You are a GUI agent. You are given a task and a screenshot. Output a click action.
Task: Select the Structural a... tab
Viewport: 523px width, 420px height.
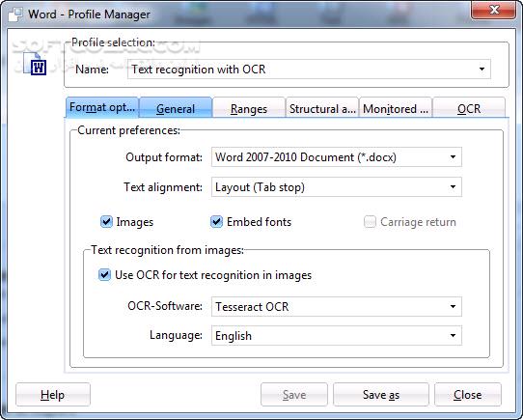(322, 108)
